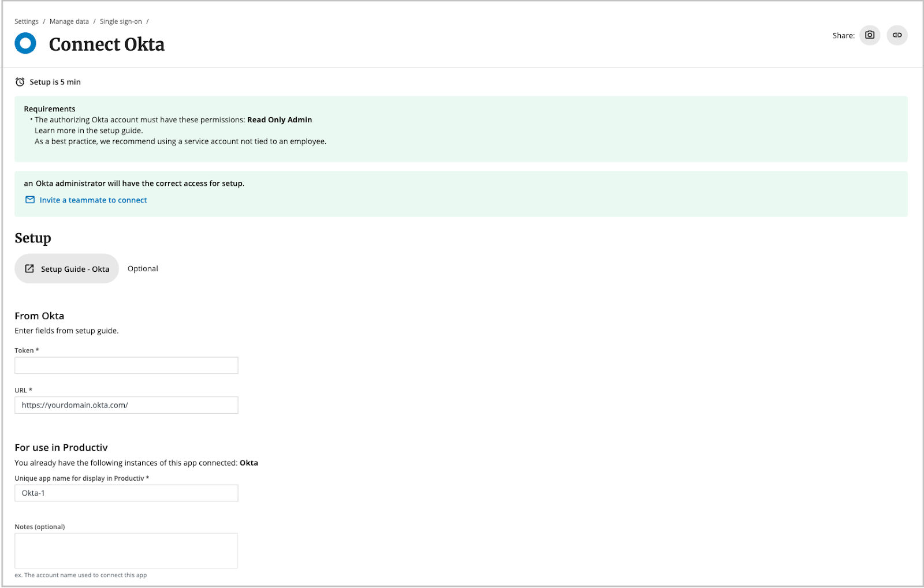Image resolution: width=924 pixels, height=588 pixels.
Task: Click the 'Setup' section heading
Action: (x=33, y=238)
